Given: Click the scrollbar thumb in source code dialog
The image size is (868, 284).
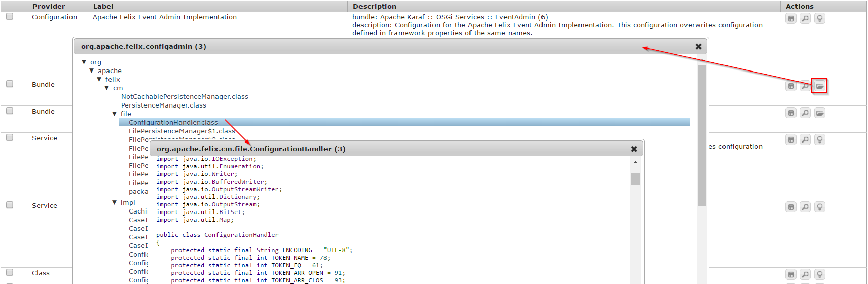Looking at the screenshot, I should coord(635,179).
